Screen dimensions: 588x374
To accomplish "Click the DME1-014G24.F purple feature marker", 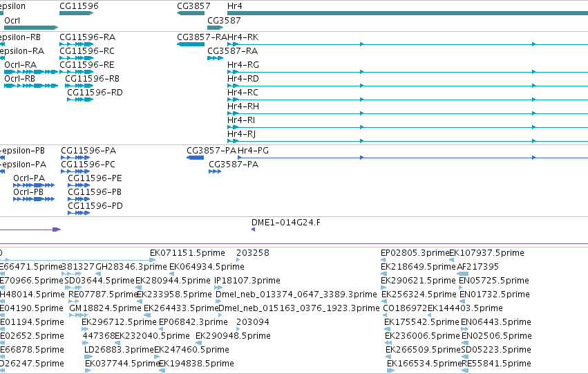I will pyautogui.click(x=253, y=230).
